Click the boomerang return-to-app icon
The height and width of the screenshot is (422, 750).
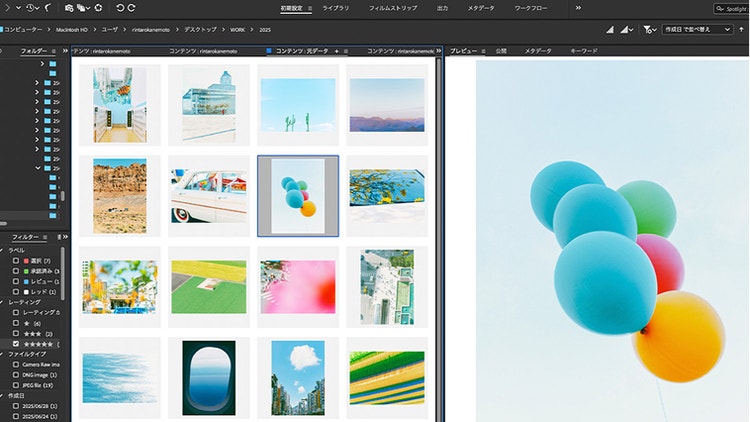pos(47,8)
